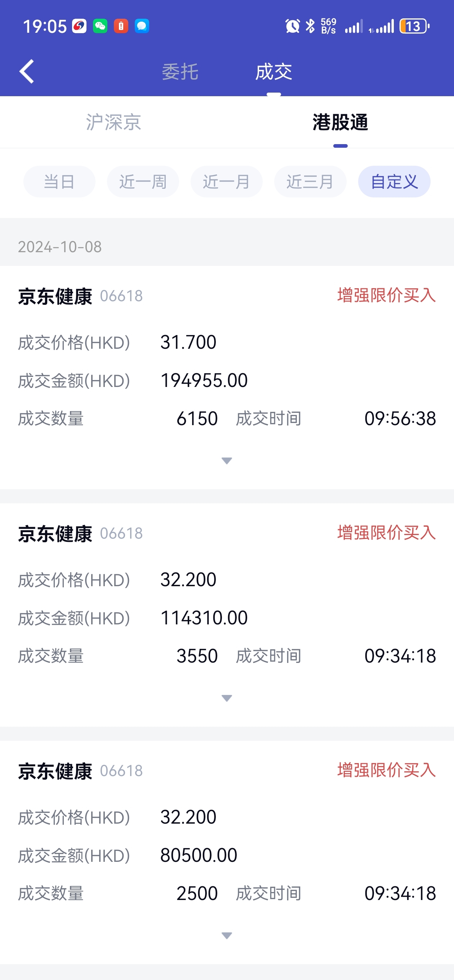Switch to the 委托 tab
The image size is (454, 980).
click(x=180, y=72)
